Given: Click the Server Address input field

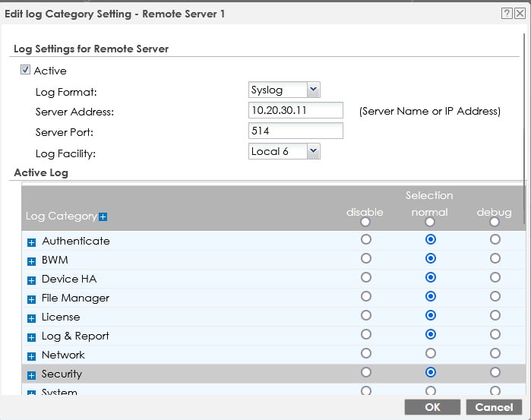Looking at the screenshot, I should (x=296, y=111).
